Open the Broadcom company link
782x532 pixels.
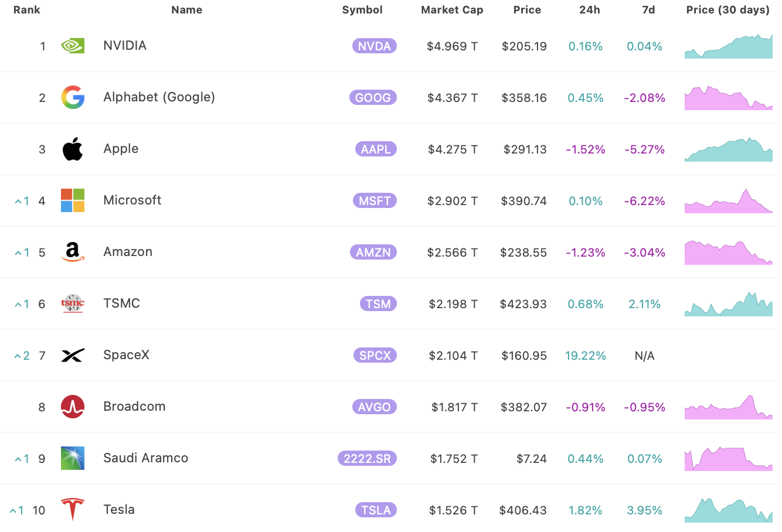click(x=134, y=407)
